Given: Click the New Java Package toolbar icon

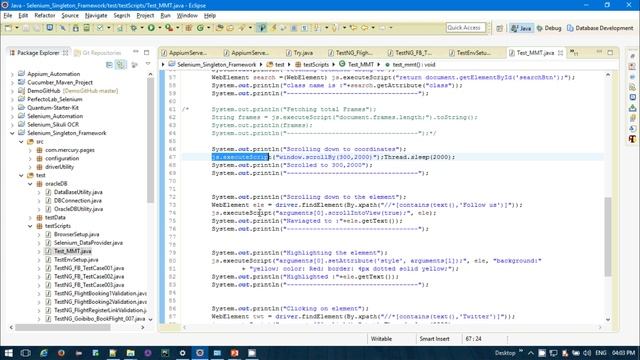Looking at the screenshot, I should (x=189, y=28).
